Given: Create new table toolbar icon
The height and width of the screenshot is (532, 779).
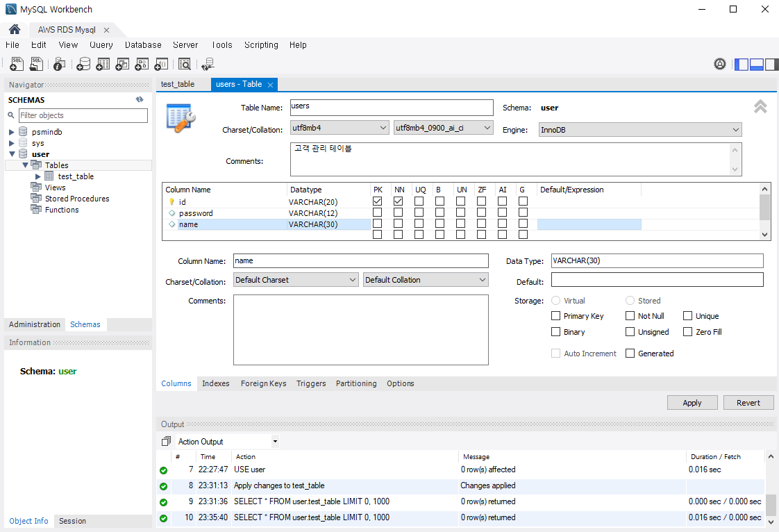Looking at the screenshot, I should click(103, 64).
